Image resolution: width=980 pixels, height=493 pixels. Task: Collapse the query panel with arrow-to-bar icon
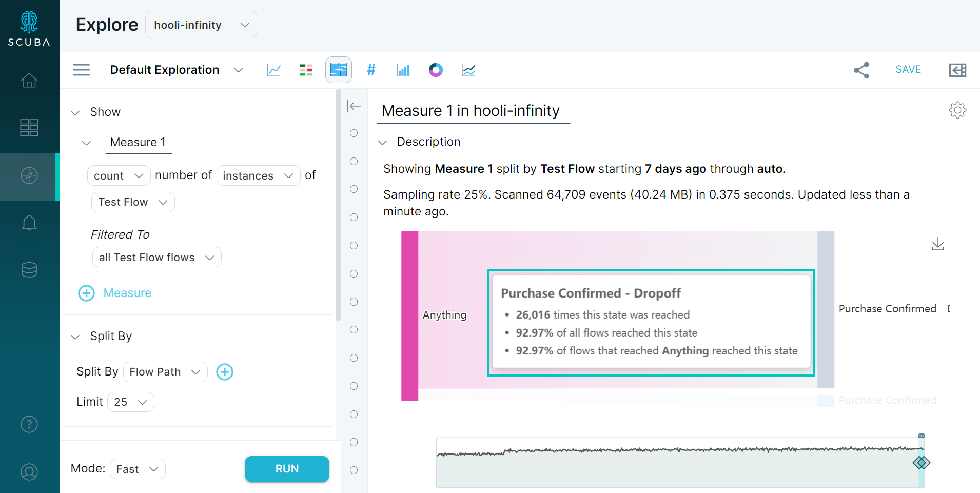[354, 106]
